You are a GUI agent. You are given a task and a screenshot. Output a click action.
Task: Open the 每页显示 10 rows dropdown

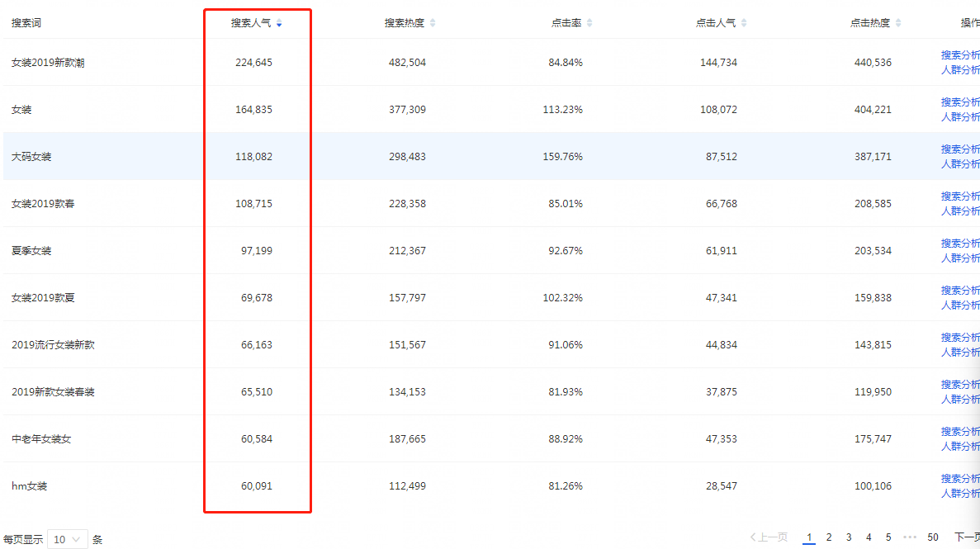coord(68,539)
